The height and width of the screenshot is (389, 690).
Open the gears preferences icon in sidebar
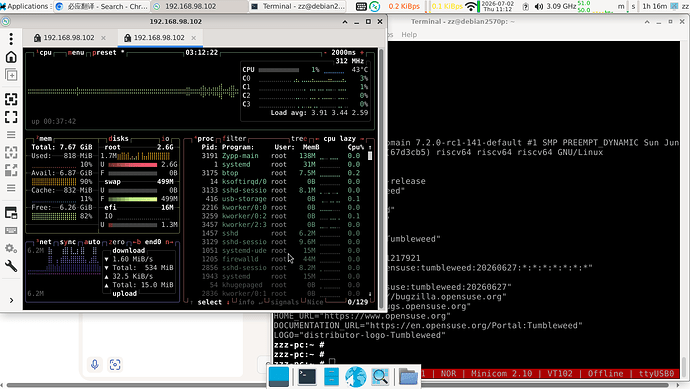(11, 249)
